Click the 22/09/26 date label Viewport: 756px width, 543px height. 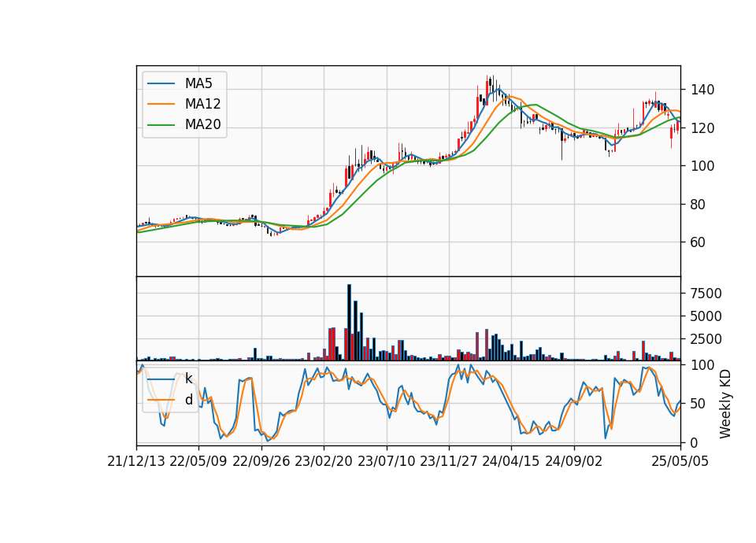point(261,462)
